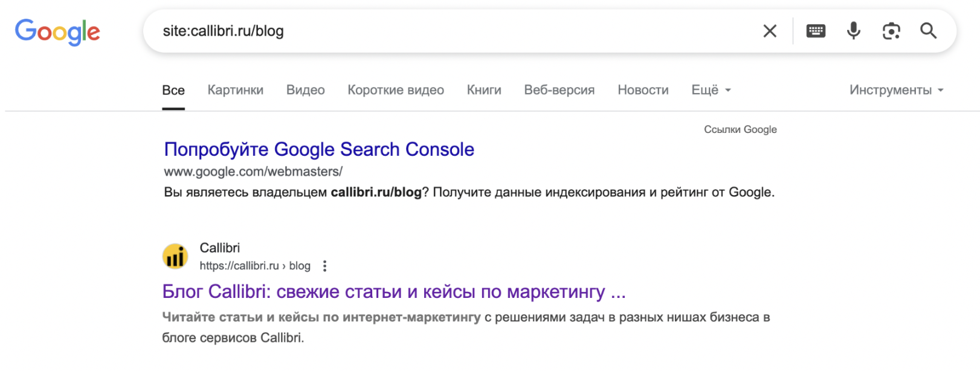Viewport: 980px width, 371px height.
Task: Click inside the search input field
Action: [x=423, y=31]
